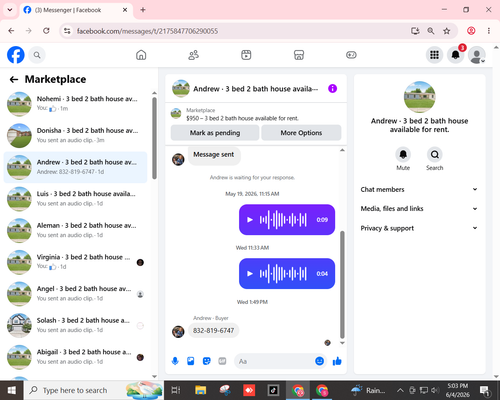Open the tab search dropdown arrow
The height and width of the screenshot is (400, 500).
pyautogui.click(x=10, y=10)
